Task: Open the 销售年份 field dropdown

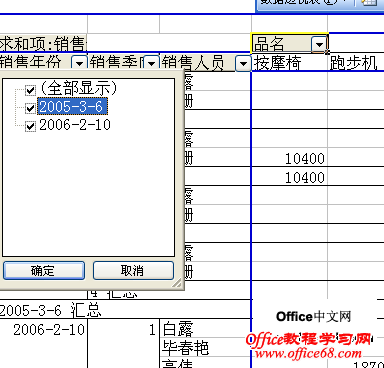Action: coord(79,62)
